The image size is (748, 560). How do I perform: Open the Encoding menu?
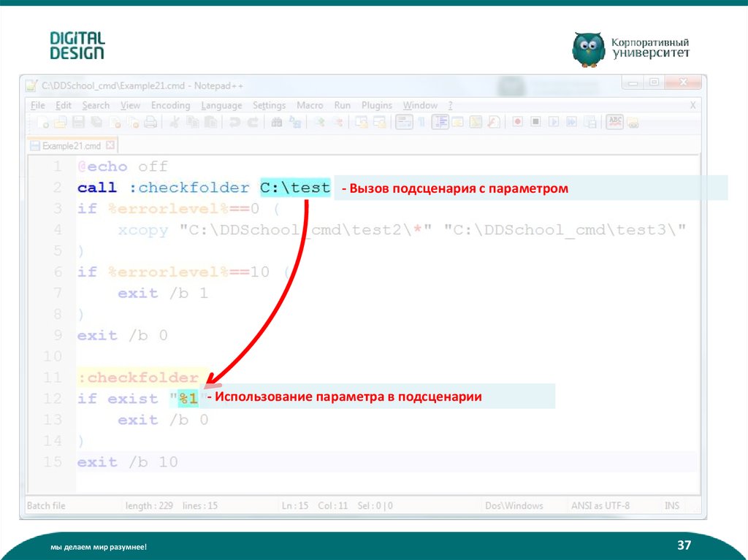tap(170, 106)
